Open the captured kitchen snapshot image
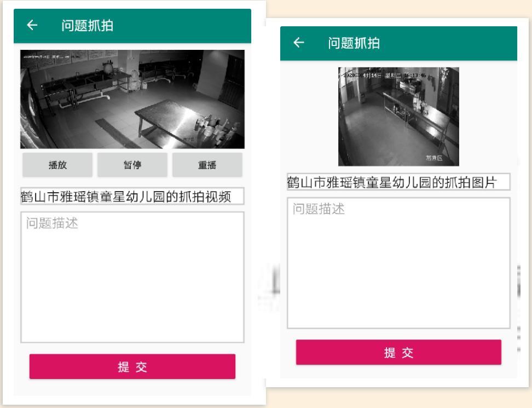 398,116
